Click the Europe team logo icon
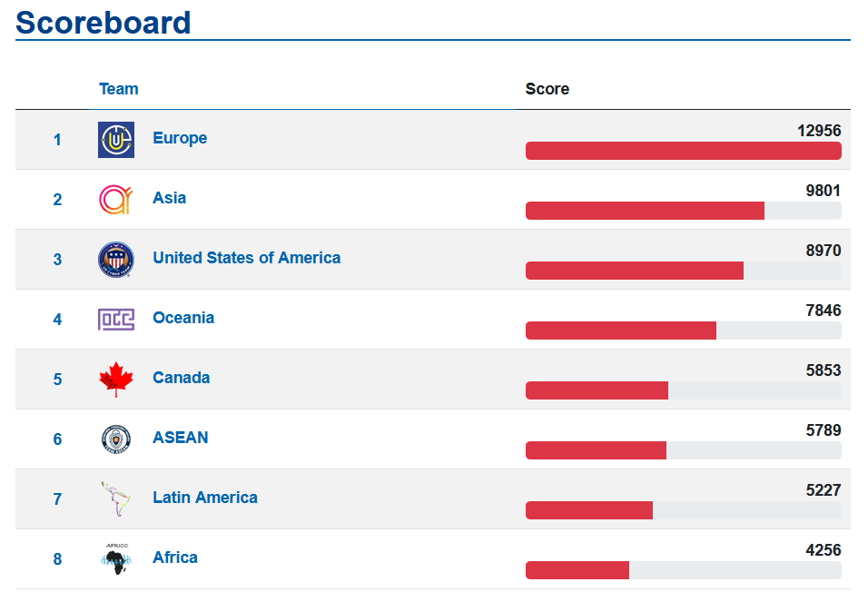 (116, 140)
